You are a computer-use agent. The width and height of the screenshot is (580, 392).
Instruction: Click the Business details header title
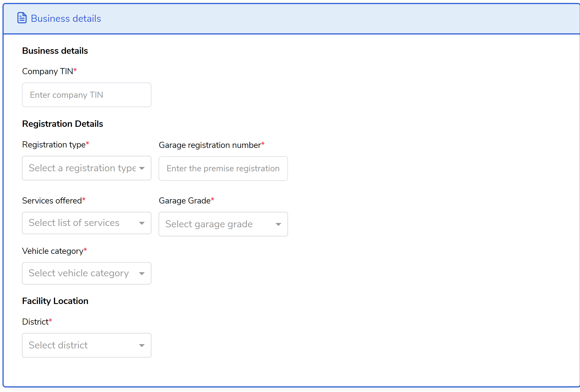pos(66,18)
